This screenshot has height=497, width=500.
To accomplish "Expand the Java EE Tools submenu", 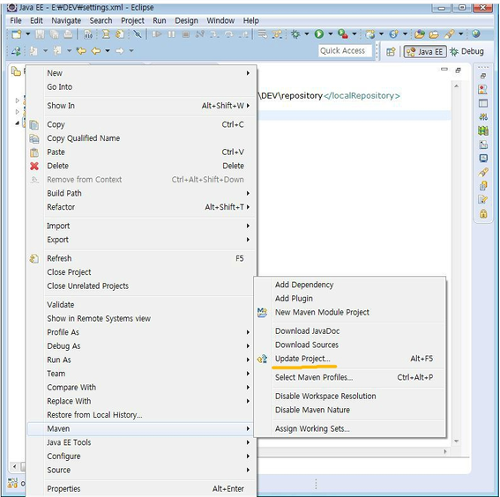I will point(248,443).
